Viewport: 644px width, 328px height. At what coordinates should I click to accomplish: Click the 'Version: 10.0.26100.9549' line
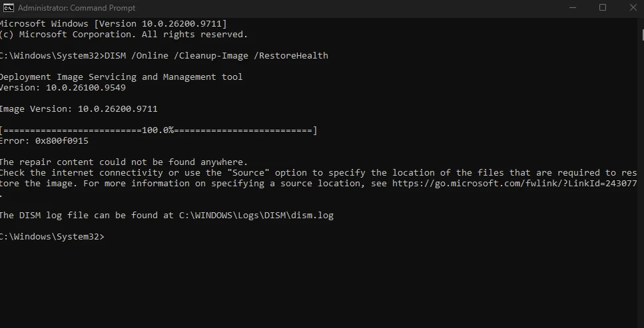pos(63,87)
